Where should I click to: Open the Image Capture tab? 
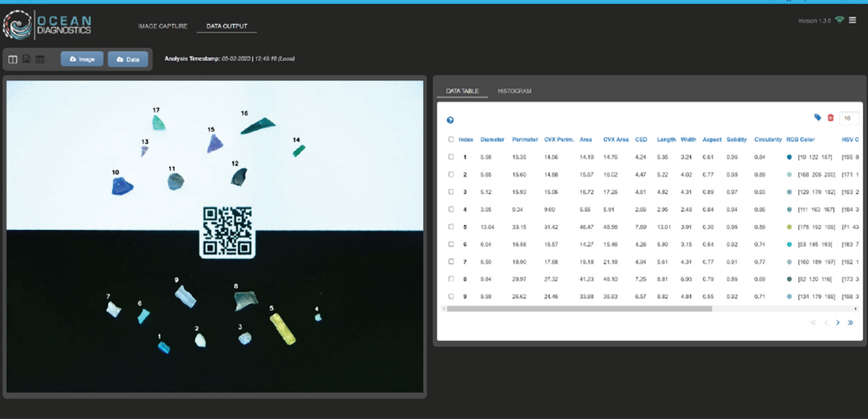(x=162, y=26)
